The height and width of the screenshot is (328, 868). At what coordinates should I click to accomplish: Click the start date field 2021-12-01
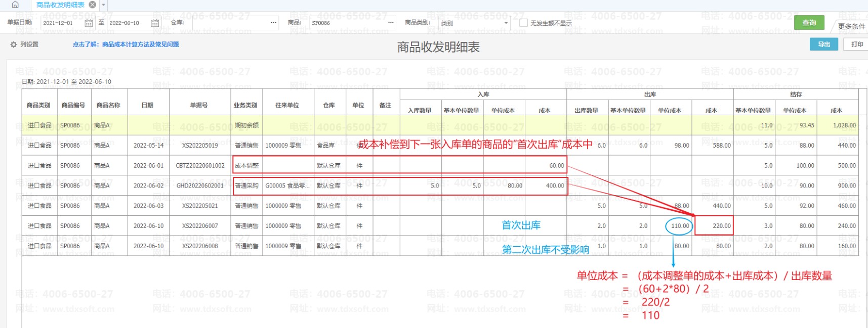pyautogui.click(x=61, y=23)
